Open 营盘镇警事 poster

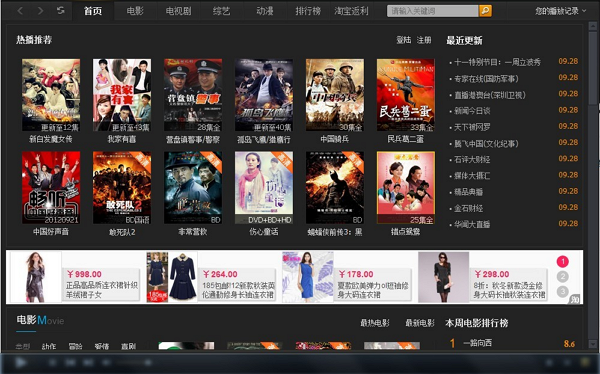point(193,95)
